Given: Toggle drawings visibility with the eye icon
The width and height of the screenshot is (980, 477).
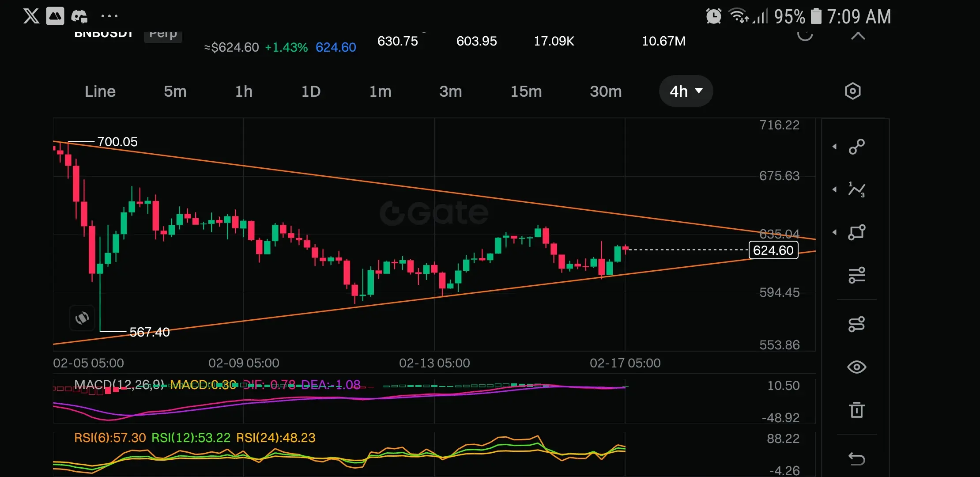Looking at the screenshot, I should 856,367.
